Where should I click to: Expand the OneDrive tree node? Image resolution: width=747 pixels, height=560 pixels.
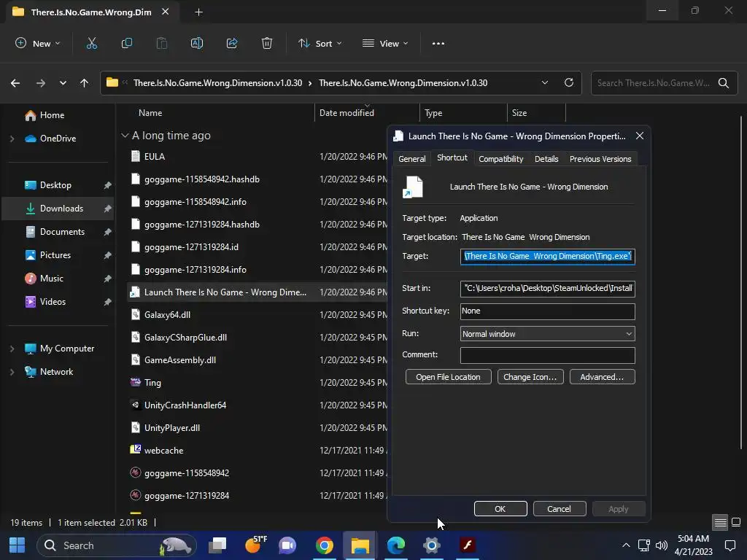(12, 139)
